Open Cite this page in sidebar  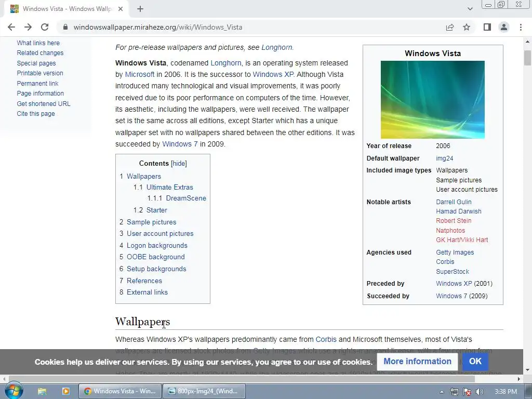coord(36,114)
